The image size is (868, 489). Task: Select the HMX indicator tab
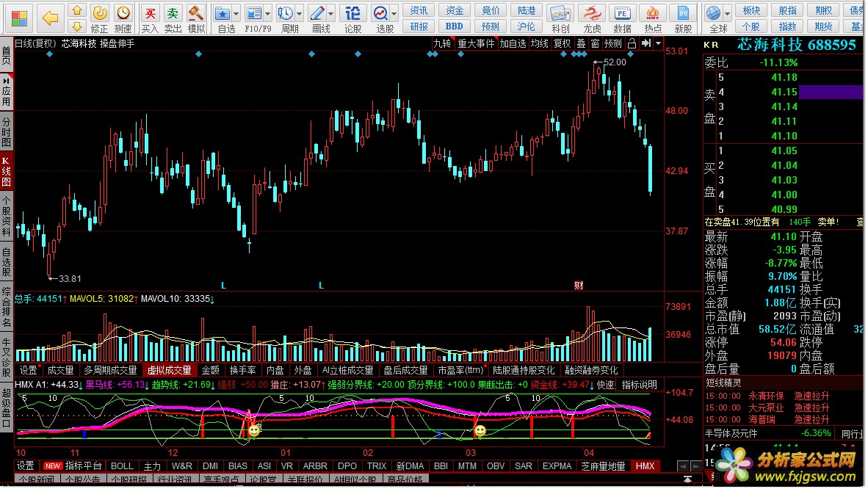(x=645, y=466)
